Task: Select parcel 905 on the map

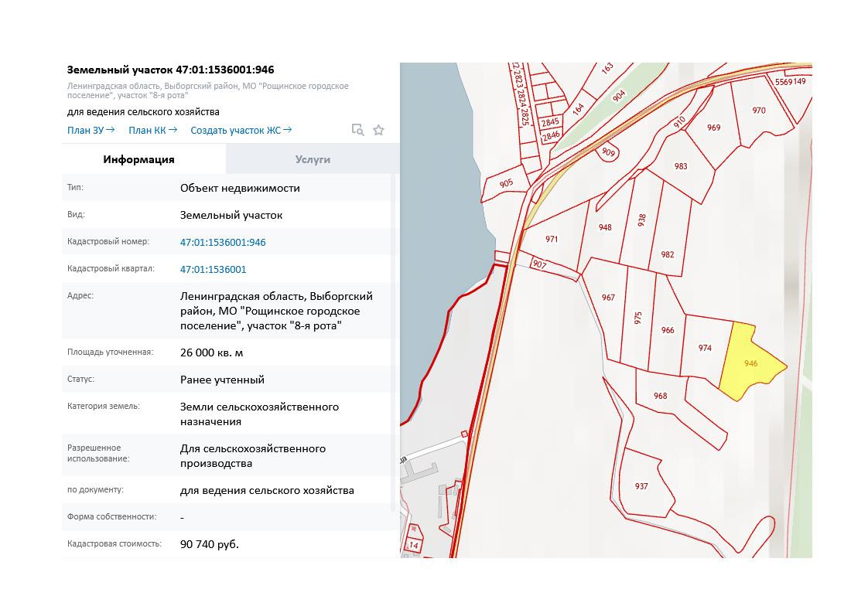Action: click(x=505, y=183)
